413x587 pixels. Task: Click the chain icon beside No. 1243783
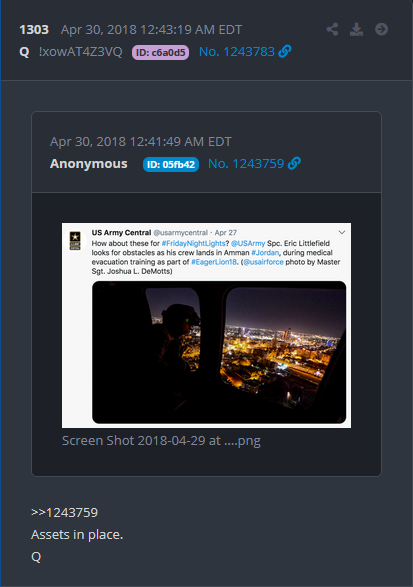(x=285, y=51)
